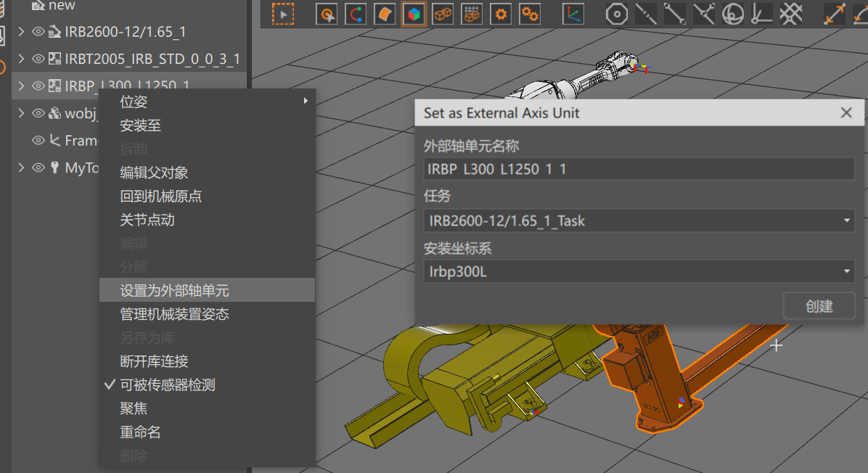The width and height of the screenshot is (868, 473).
Task: Expand the IRB2600-12/1.65_1 tree node
Action: pyautogui.click(x=21, y=31)
